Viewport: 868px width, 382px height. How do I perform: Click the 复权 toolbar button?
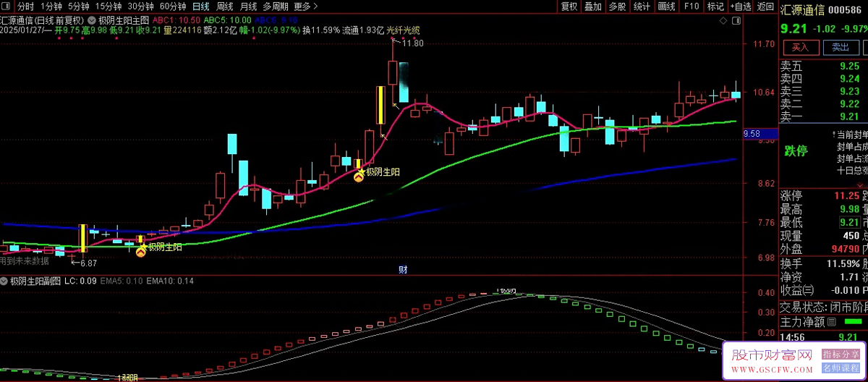pos(569,7)
